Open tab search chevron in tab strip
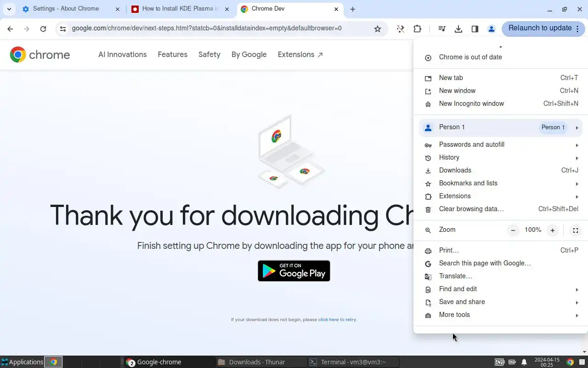The width and height of the screenshot is (588, 368). (x=9, y=9)
